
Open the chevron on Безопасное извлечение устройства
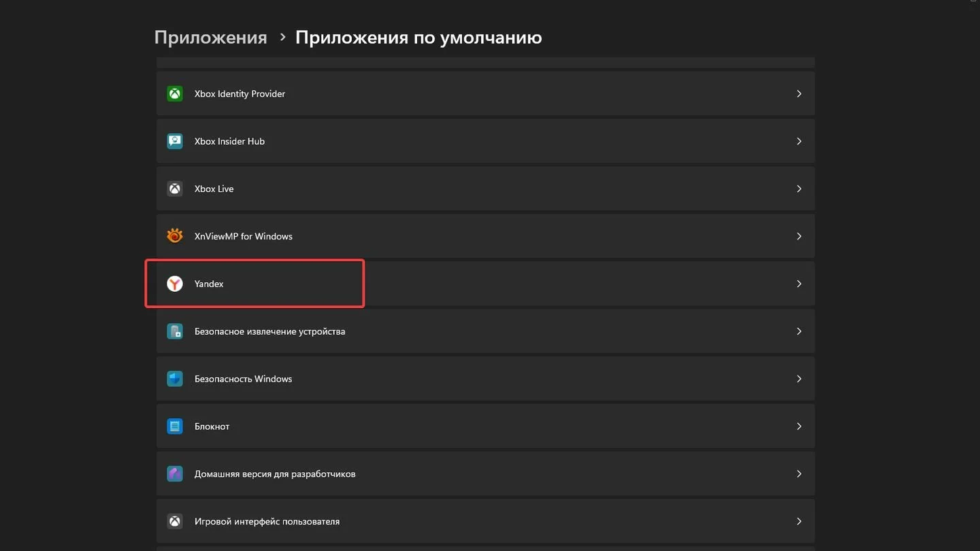[799, 331]
